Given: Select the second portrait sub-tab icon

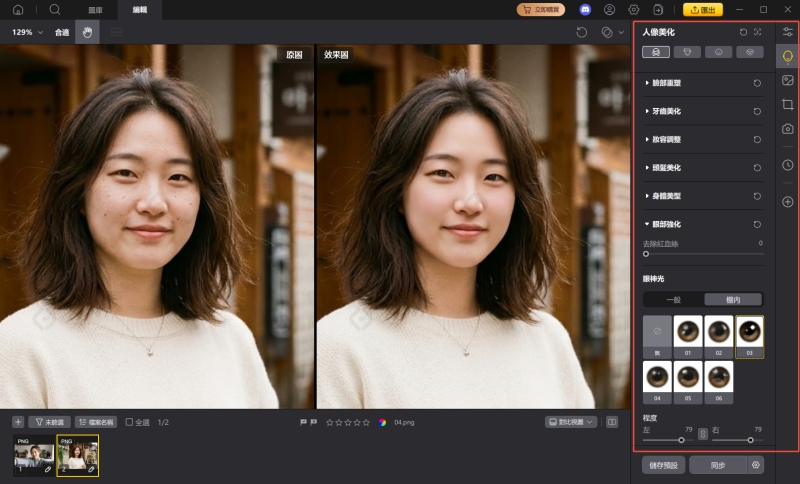Looking at the screenshot, I should click(x=687, y=52).
